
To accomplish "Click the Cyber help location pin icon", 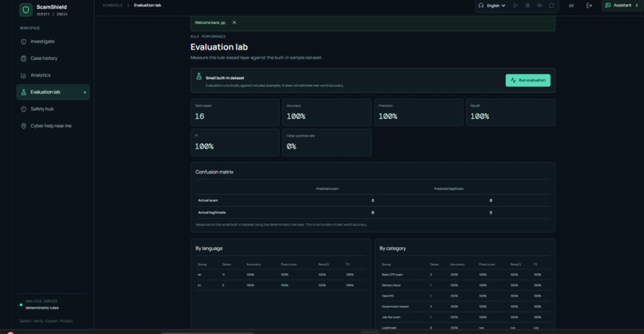I will point(23,125).
